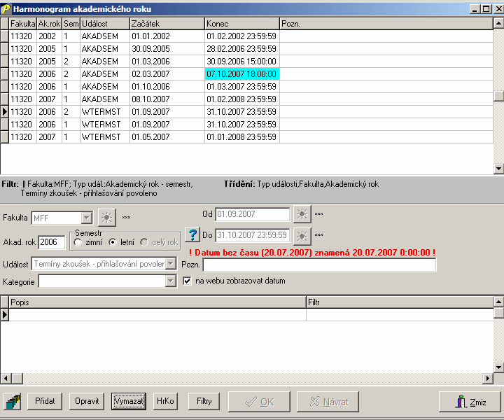Click the Konec column header

click(241, 24)
